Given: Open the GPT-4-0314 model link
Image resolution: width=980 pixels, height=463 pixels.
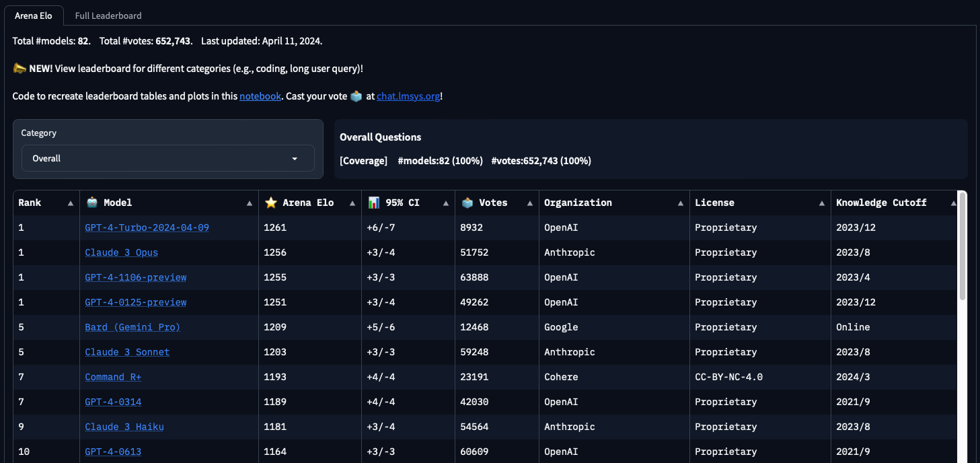Looking at the screenshot, I should coord(113,402).
